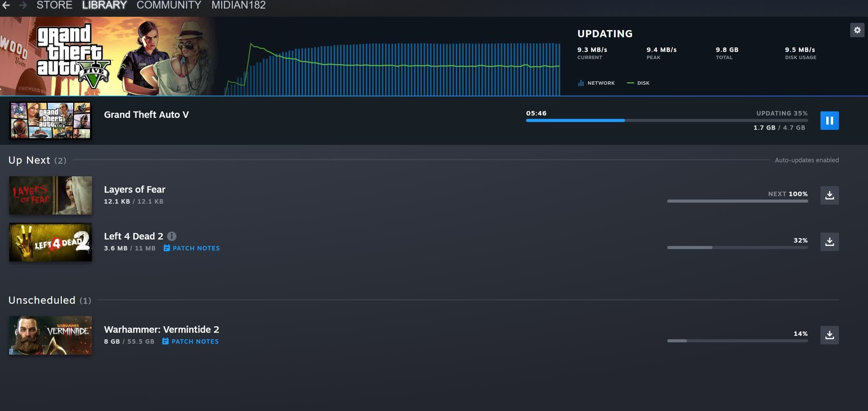Click the MIDIAN182 account name

tap(239, 5)
